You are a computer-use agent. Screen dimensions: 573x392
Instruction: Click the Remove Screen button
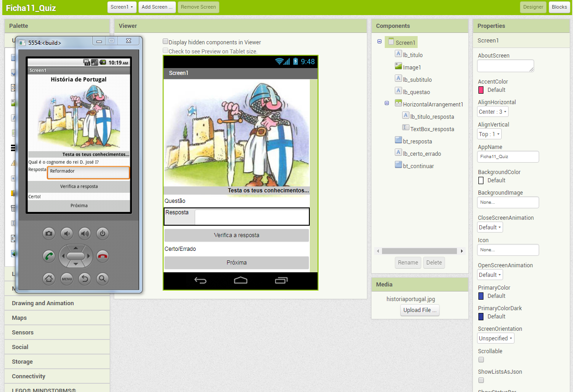coord(198,7)
